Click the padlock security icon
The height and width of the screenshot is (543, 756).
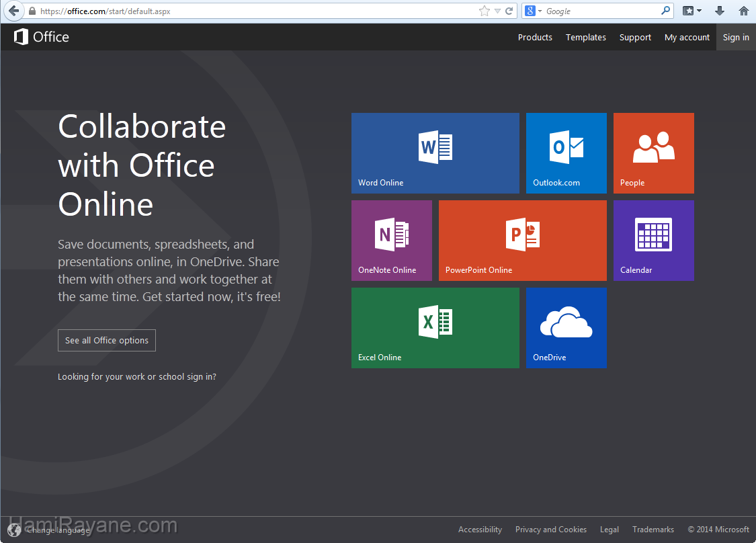[32, 11]
